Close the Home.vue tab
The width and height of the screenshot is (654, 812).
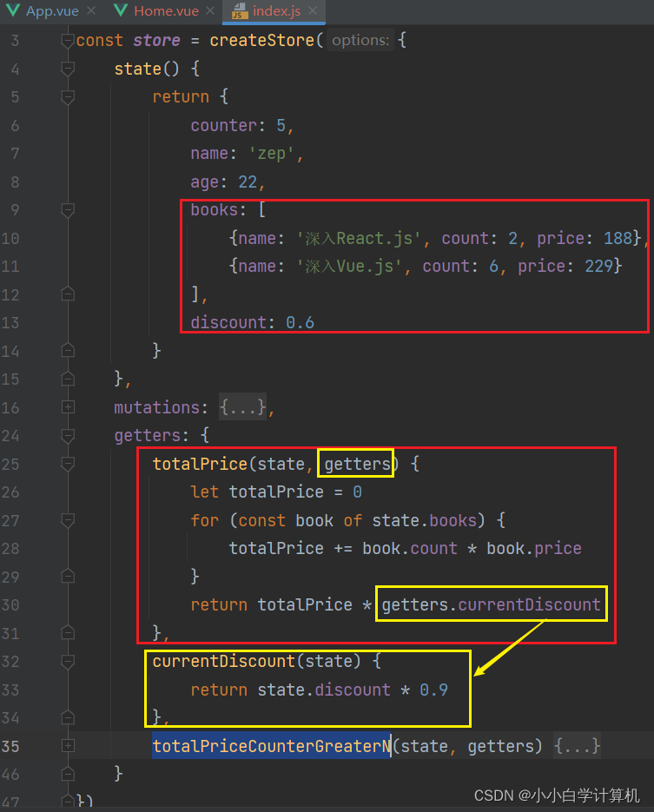(x=209, y=11)
